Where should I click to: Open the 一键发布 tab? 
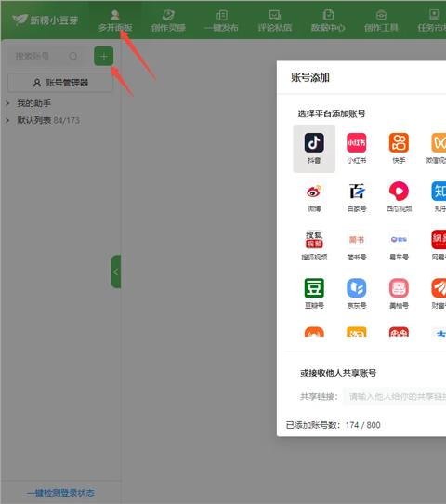pyautogui.click(x=221, y=20)
